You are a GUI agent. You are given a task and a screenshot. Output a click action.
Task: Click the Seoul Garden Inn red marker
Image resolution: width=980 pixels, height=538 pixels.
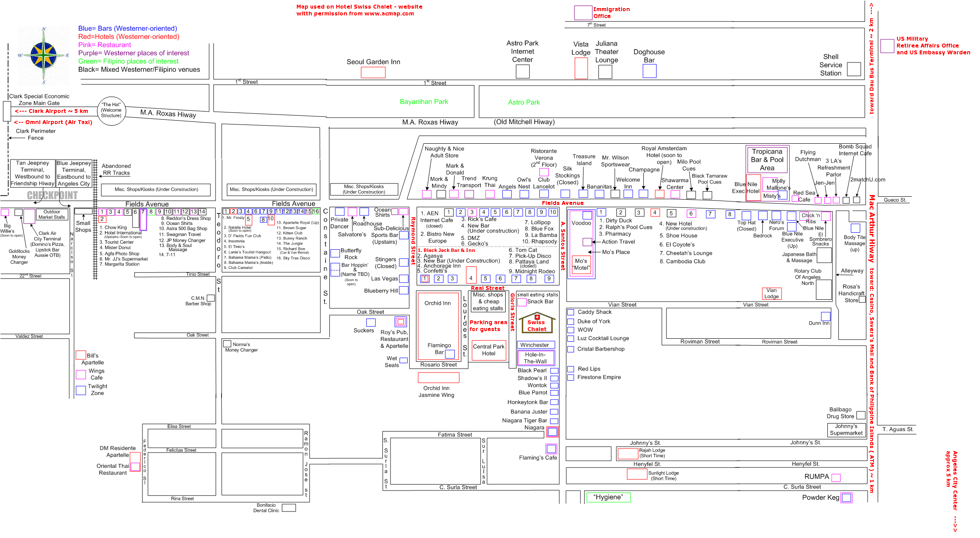(x=373, y=72)
